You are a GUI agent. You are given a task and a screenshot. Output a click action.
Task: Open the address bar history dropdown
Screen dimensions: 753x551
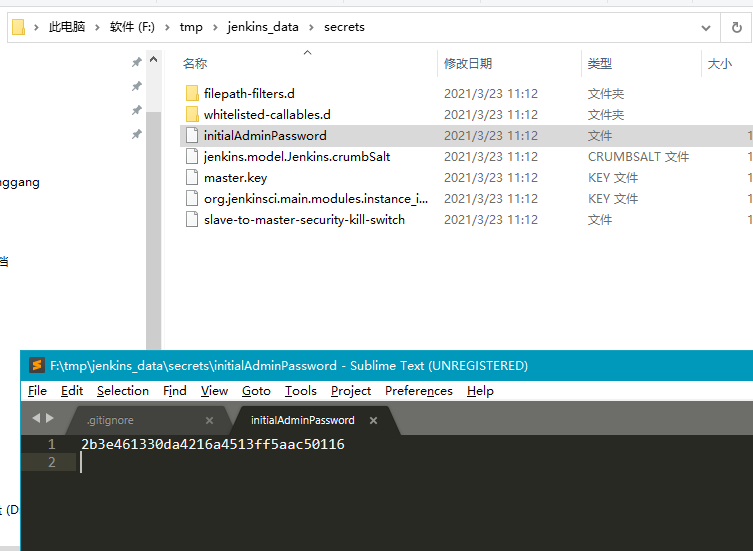tap(705, 28)
